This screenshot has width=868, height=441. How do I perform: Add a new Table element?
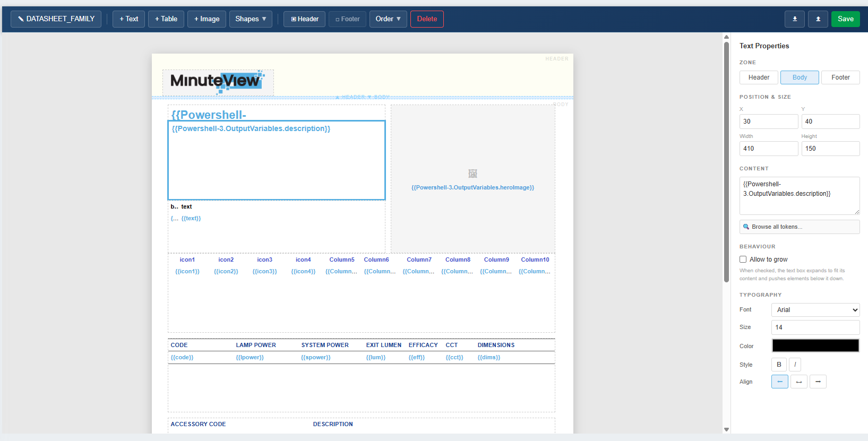click(x=166, y=19)
